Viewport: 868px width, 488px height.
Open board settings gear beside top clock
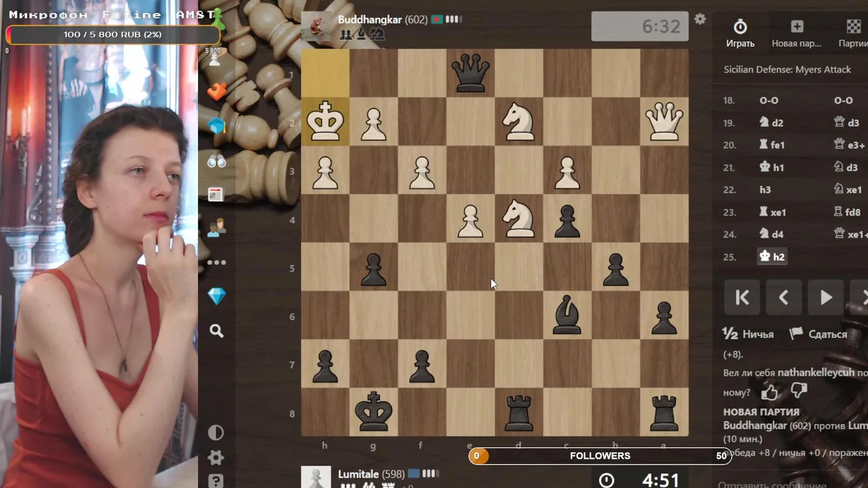tap(700, 19)
